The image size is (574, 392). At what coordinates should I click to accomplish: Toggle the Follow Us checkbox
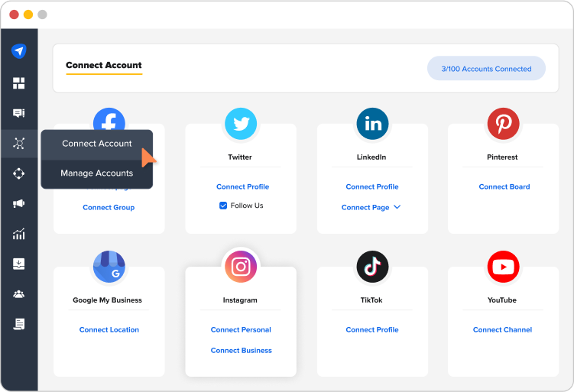click(223, 206)
